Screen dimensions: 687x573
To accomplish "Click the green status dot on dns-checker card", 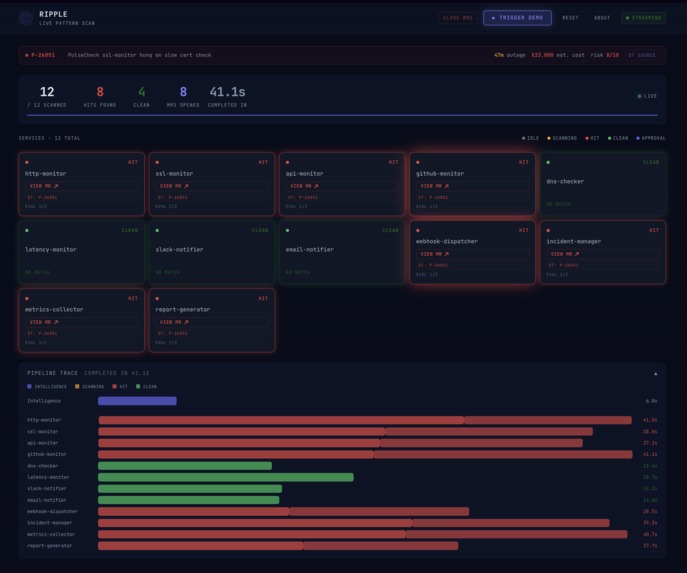I will [x=548, y=162].
